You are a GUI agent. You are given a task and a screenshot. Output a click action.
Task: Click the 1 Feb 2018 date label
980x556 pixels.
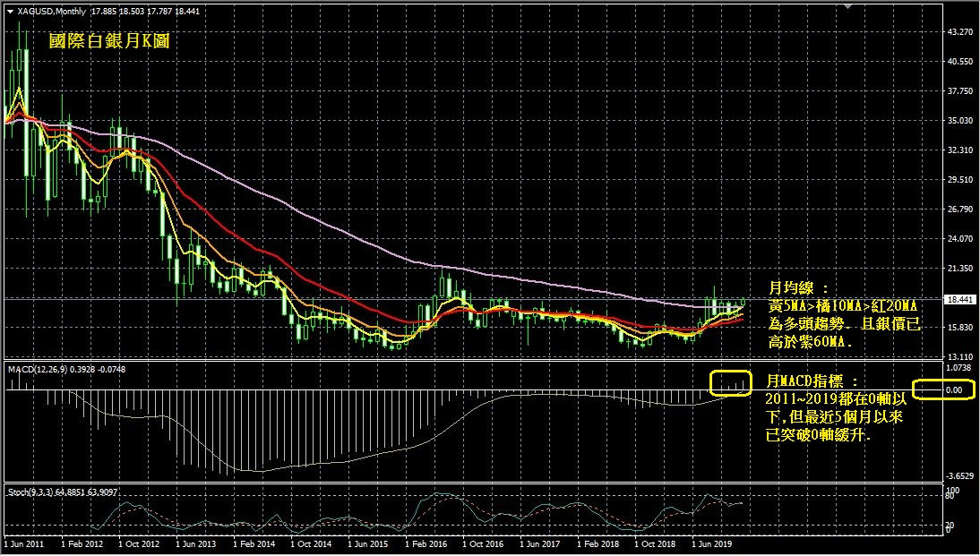(597, 544)
